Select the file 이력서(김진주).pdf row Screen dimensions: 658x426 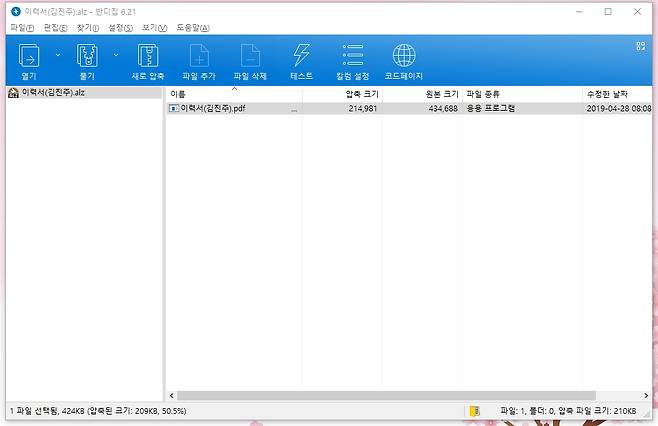click(409, 108)
